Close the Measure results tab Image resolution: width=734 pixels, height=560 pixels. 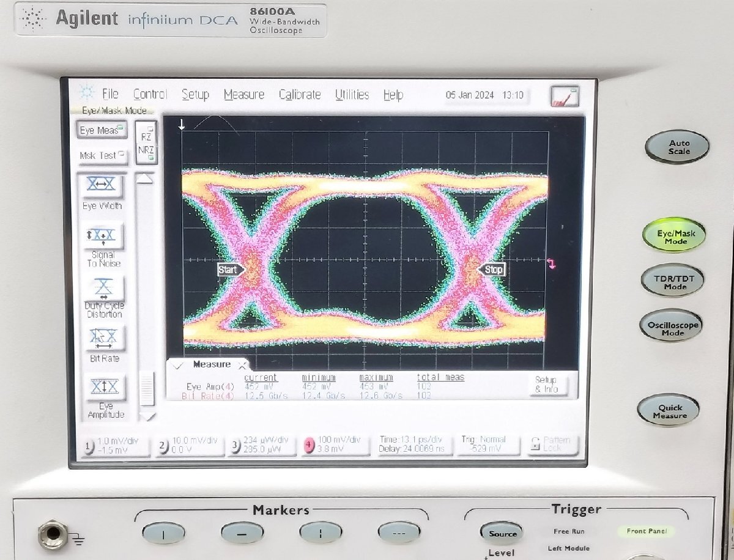point(242,366)
